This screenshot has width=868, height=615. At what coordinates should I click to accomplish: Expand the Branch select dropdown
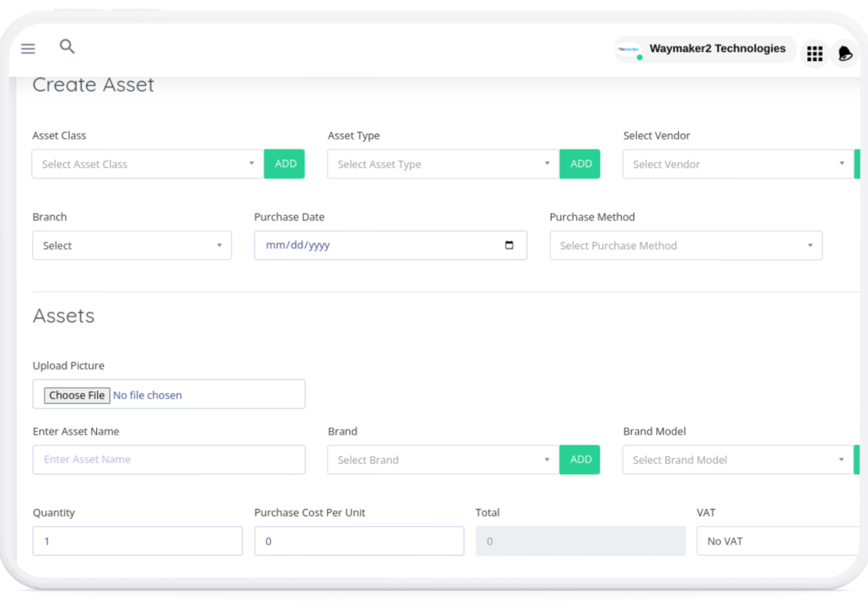[x=132, y=245]
